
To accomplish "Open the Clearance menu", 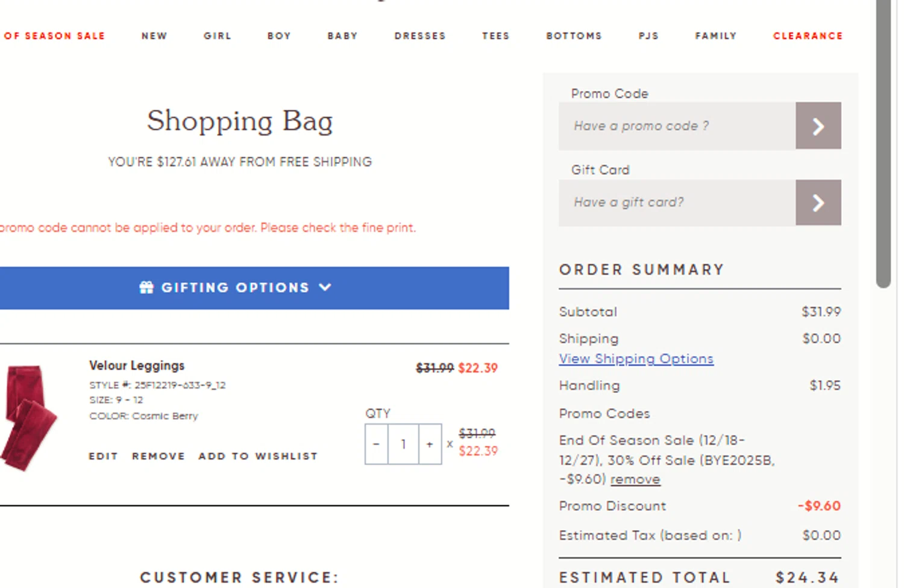I will pyautogui.click(x=808, y=36).
